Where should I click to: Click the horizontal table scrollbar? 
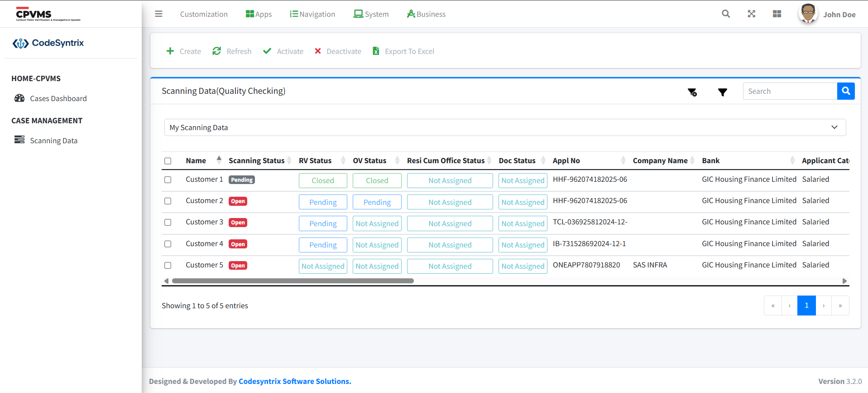pyautogui.click(x=293, y=281)
